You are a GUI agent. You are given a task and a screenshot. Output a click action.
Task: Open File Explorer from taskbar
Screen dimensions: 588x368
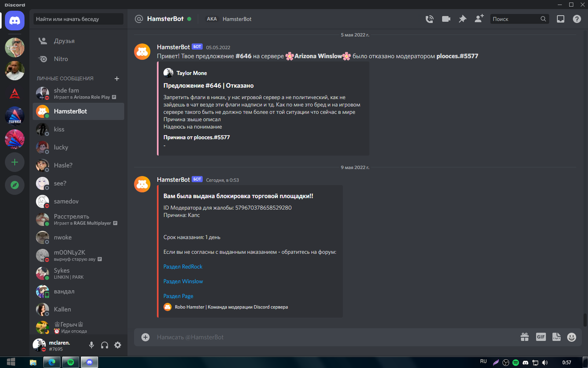point(33,362)
